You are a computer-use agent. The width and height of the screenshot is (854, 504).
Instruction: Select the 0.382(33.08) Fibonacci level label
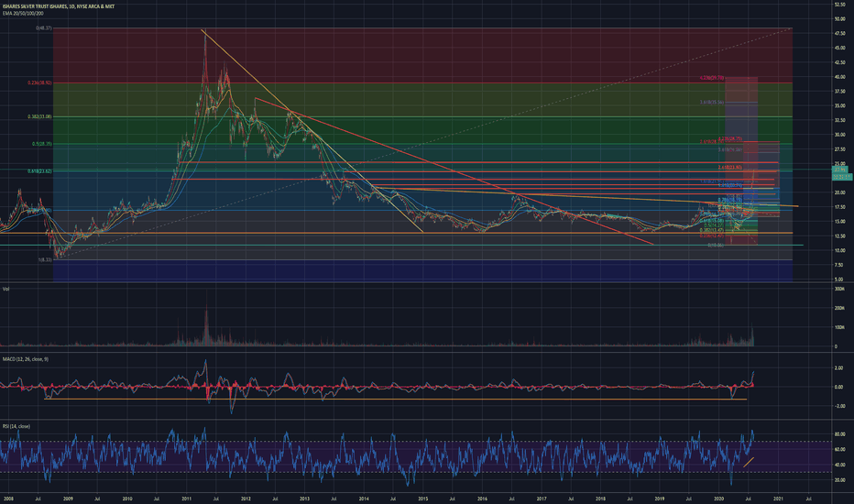click(39, 116)
